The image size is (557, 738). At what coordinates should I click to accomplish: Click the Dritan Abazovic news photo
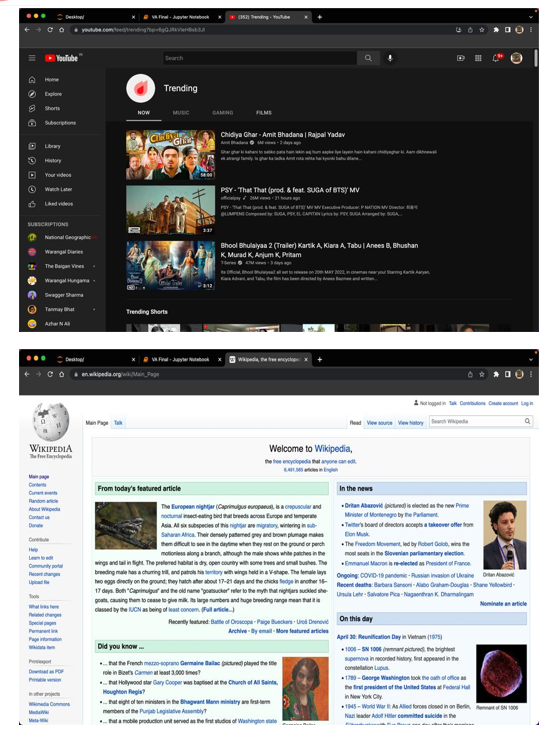pyautogui.click(x=505, y=535)
